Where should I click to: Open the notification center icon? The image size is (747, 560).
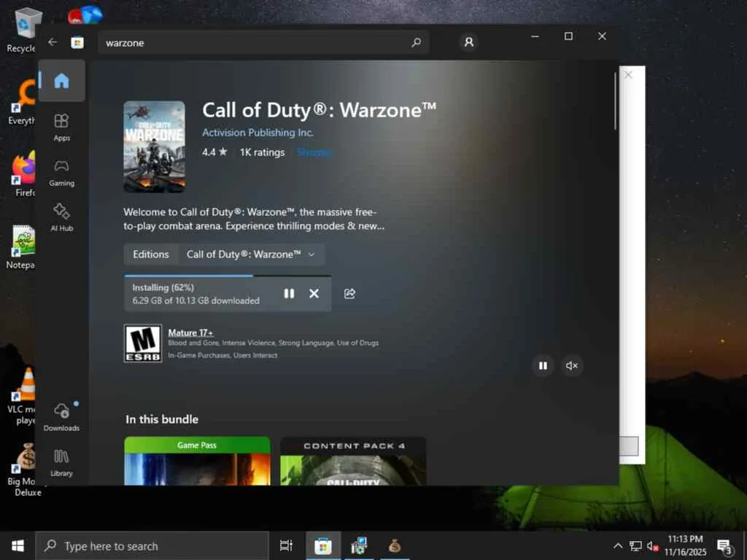click(725, 546)
